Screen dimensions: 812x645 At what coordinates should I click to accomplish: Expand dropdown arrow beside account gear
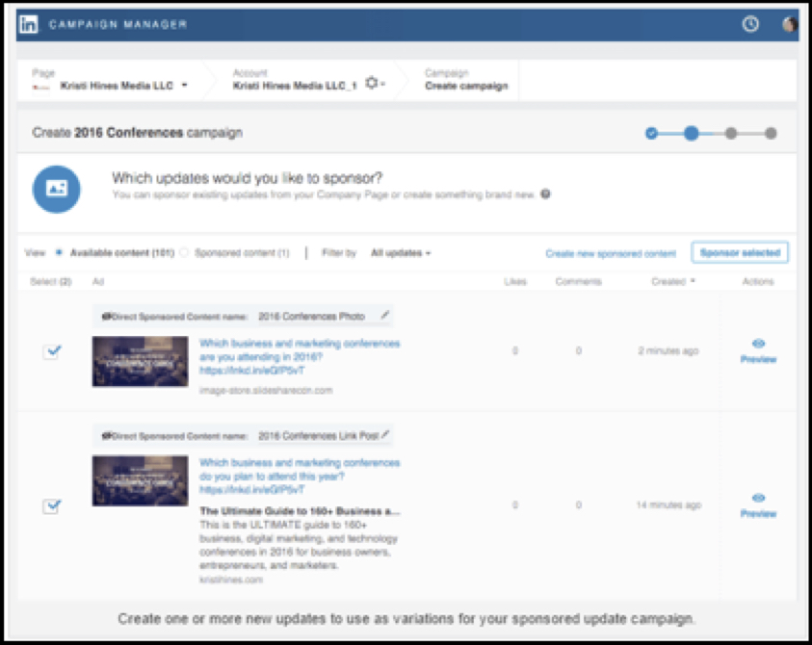point(382,84)
